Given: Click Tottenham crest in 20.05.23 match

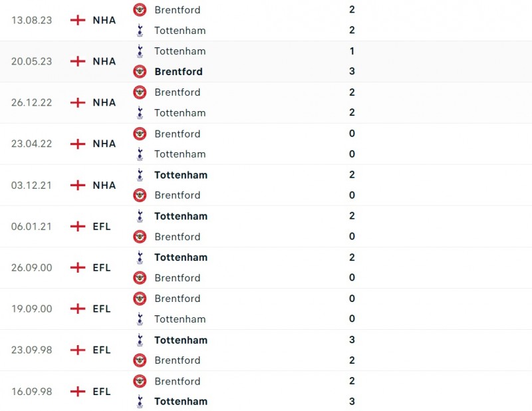Looking at the screenshot, I should 140,51.
